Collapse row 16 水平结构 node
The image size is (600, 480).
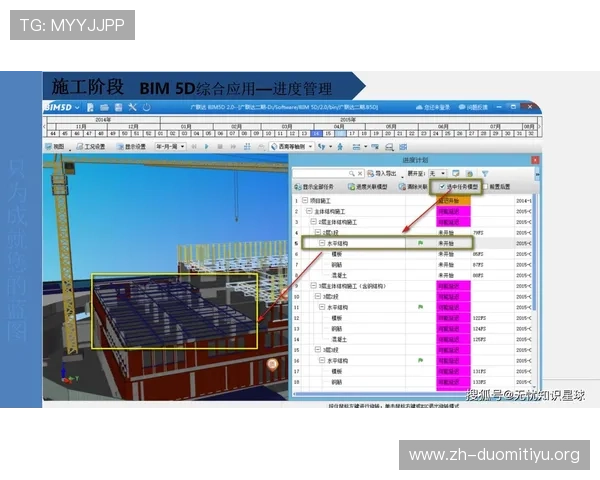pos(322,360)
